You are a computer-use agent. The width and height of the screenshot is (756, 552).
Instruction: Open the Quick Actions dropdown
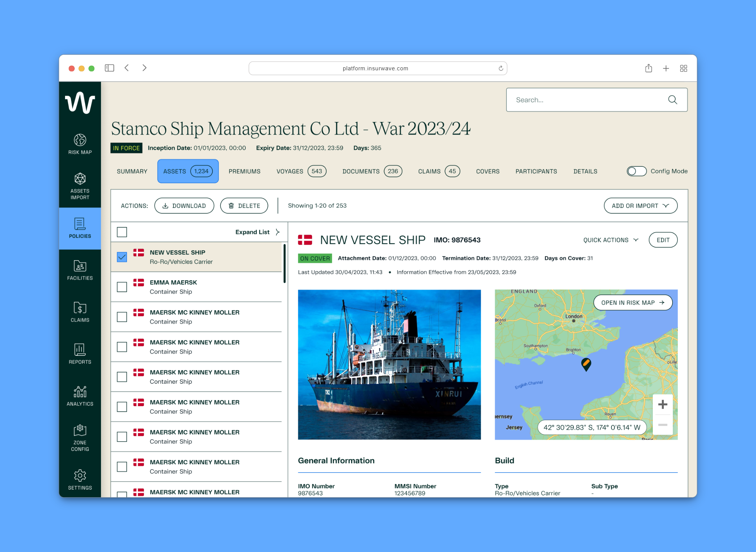611,240
